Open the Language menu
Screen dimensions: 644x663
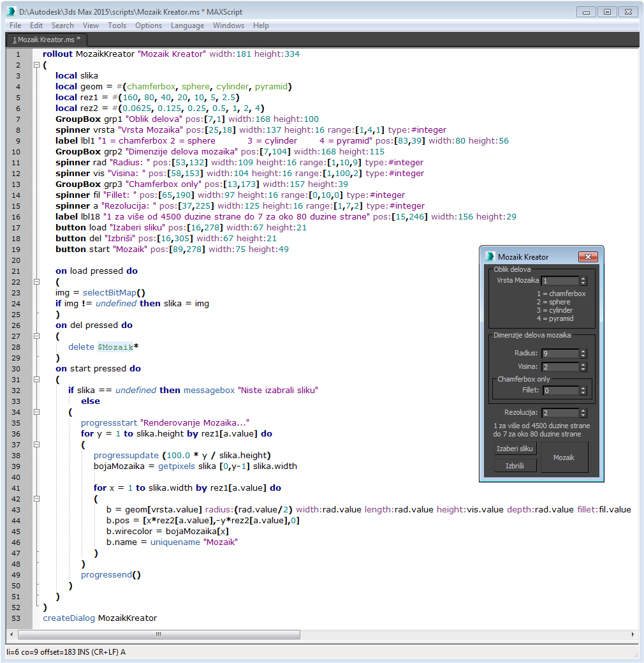(187, 26)
